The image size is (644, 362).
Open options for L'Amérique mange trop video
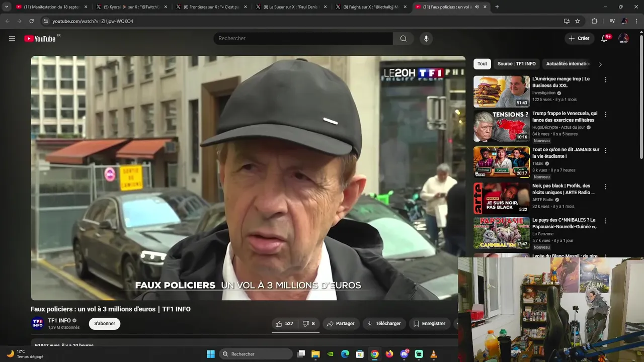tap(606, 80)
